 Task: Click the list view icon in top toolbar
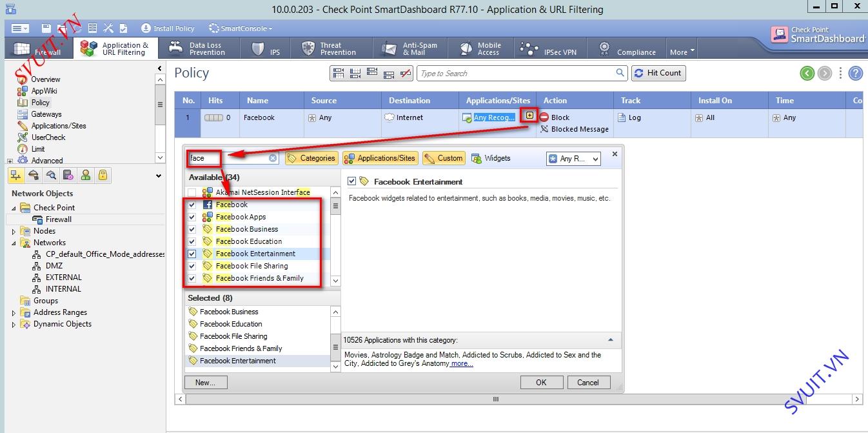(x=92, y=28)
